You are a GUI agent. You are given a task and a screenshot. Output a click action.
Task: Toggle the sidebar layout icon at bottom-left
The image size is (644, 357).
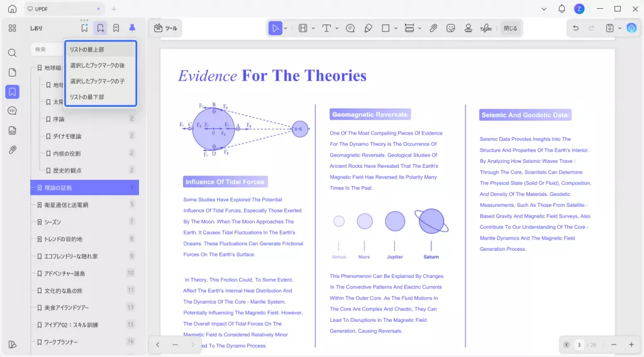[x=13, y=344]
